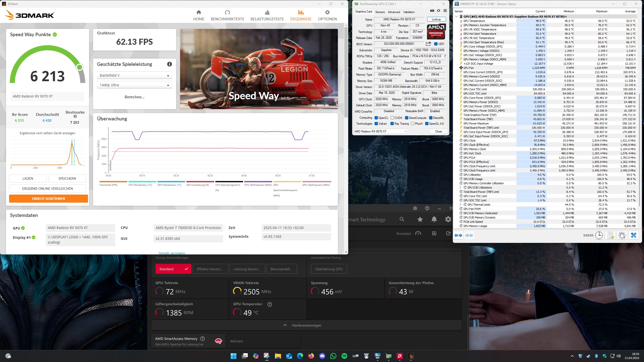Click HWiNFO reset clock icon
This screenshot has width=644, height=362.
click(599, 235)
